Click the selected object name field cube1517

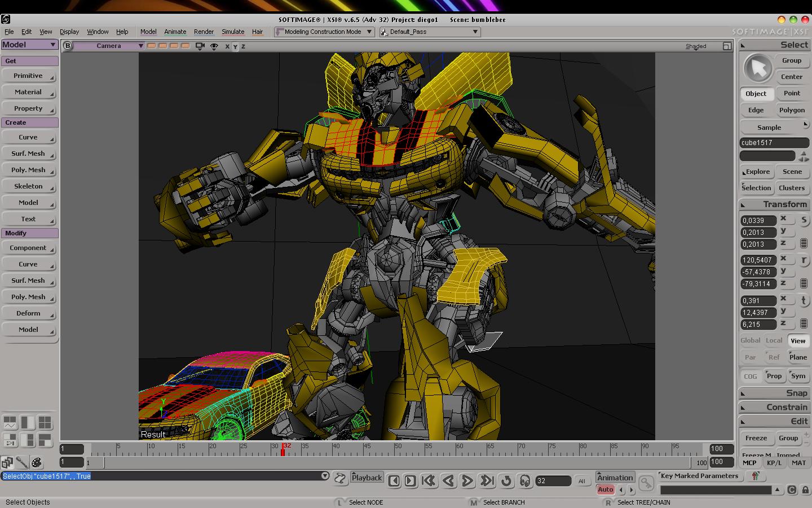pos(774,143)
